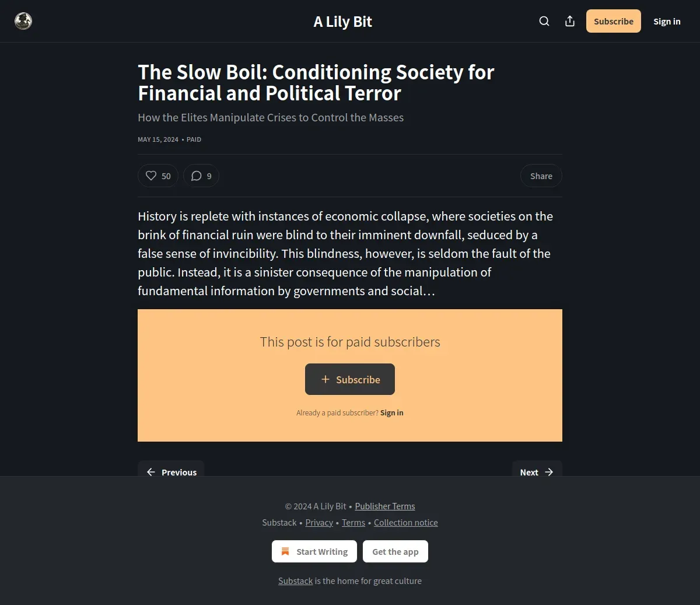Click the Share button below the date

pyautogui.click(x=541, y=176)
